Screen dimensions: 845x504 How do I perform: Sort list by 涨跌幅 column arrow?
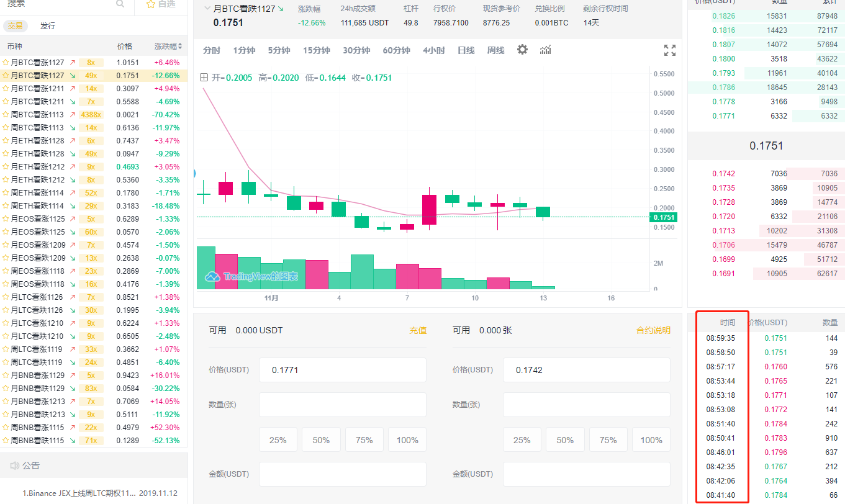[180, 47]
